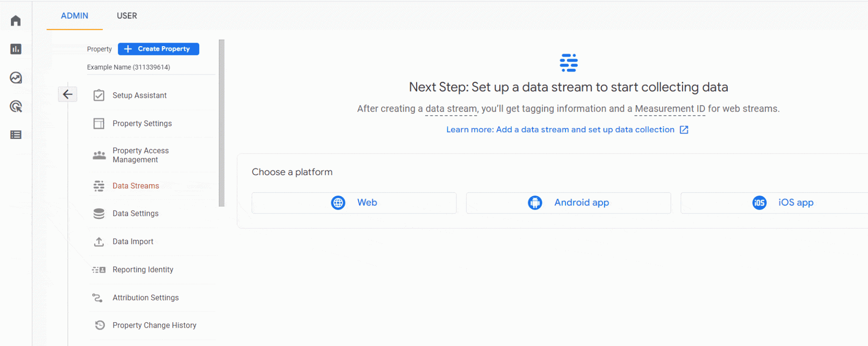The height and width of the screenshot is (346, 868).
Task: Click the Property Change History clock icon
Action: [x=100, y=325]
